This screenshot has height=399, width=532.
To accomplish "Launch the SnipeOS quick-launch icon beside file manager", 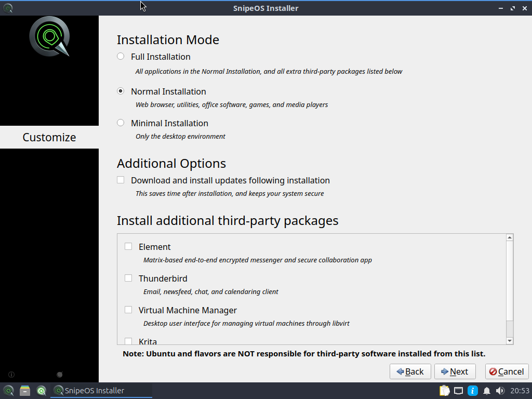I will 41,391.
